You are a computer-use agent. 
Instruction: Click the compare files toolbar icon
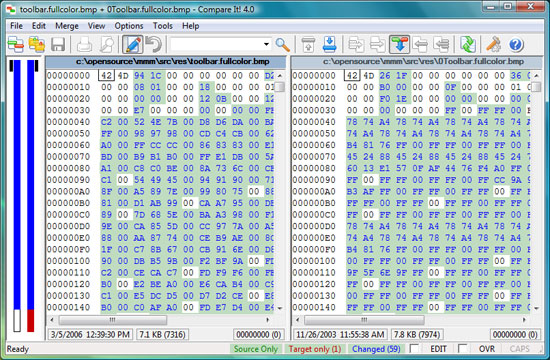pos(16,45)
